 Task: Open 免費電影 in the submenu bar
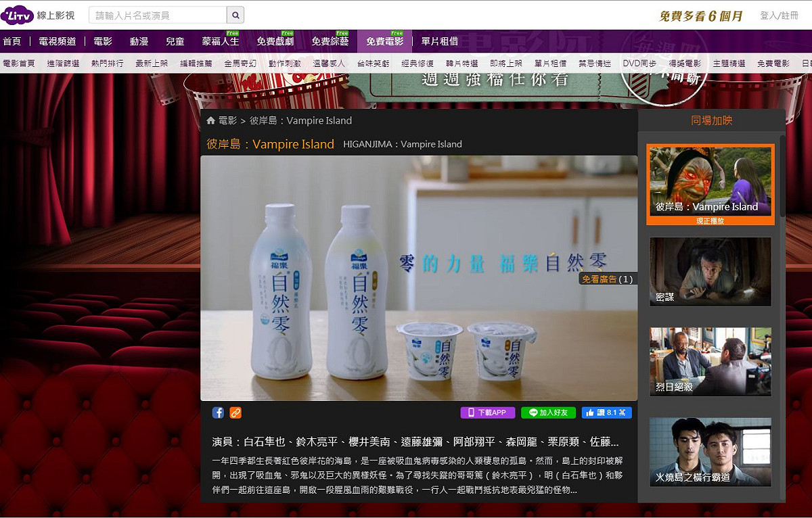tap(774, 64)
